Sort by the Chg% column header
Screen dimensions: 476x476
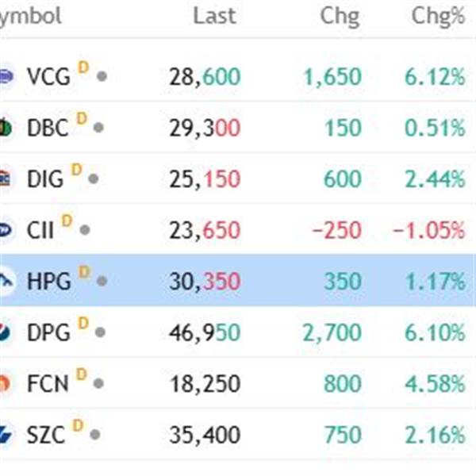click(438, 16)
